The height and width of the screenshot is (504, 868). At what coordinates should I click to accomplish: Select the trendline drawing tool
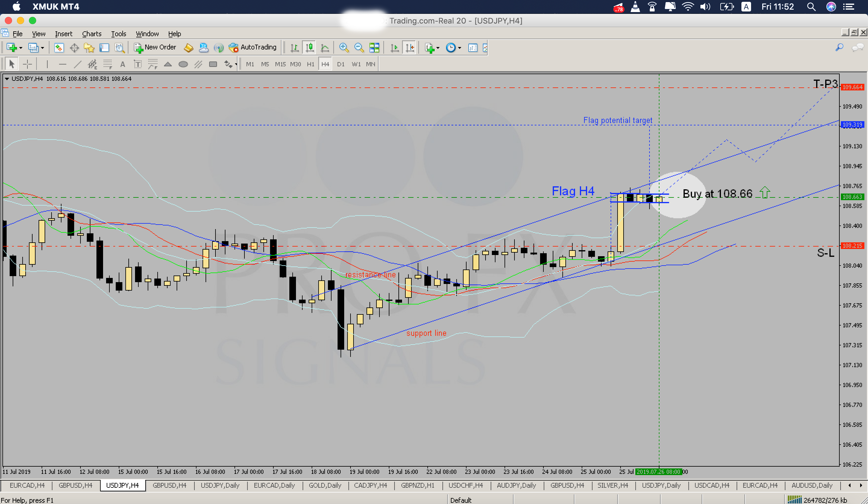[78, 64]
